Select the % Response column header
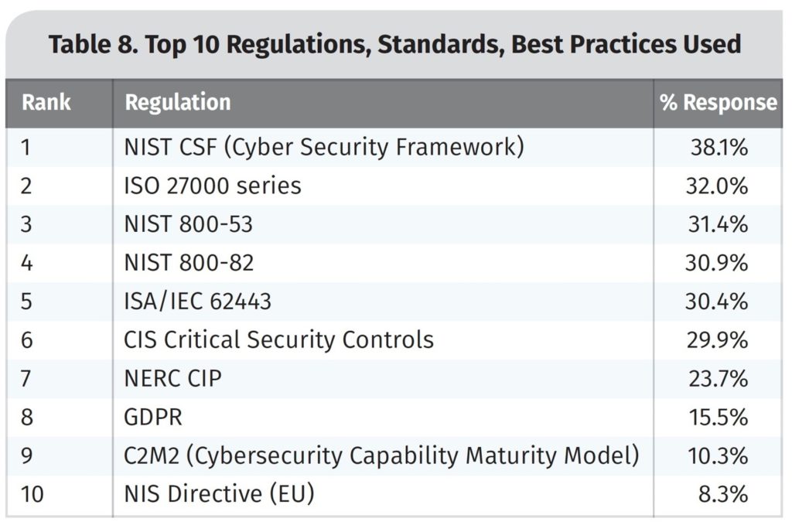 [719, 103]
